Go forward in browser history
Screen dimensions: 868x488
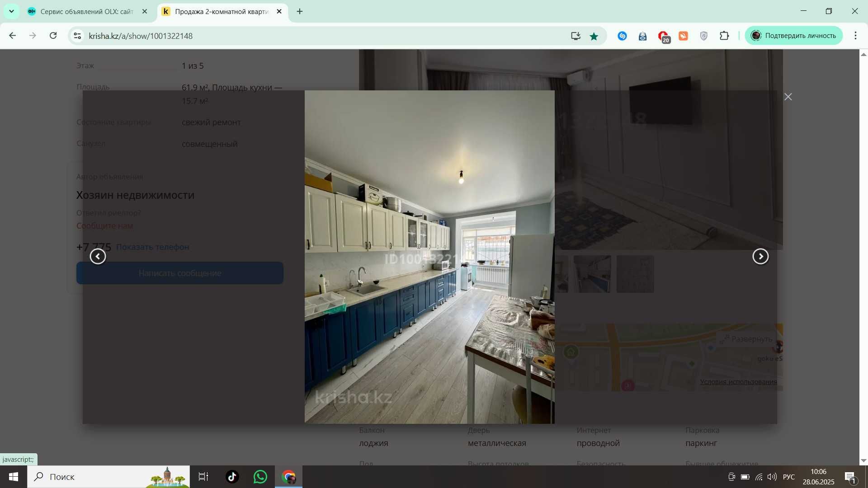(33, 36)
